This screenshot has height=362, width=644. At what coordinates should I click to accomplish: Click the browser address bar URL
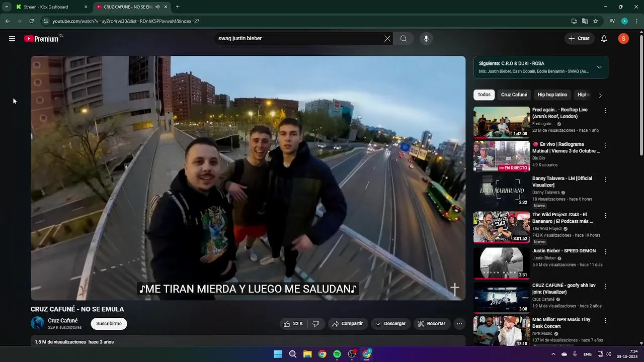click(126, 21)
